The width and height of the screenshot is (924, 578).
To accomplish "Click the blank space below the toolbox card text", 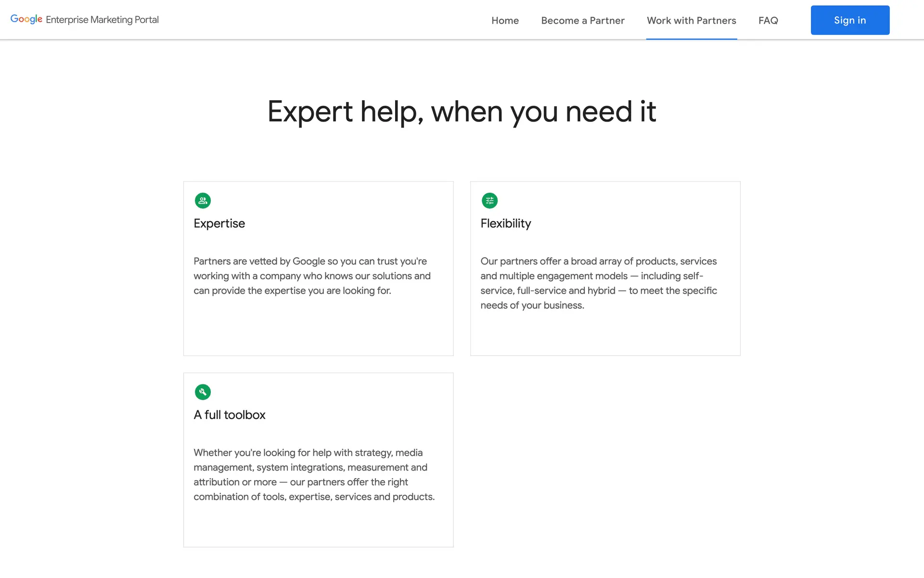I will point(318,525).
